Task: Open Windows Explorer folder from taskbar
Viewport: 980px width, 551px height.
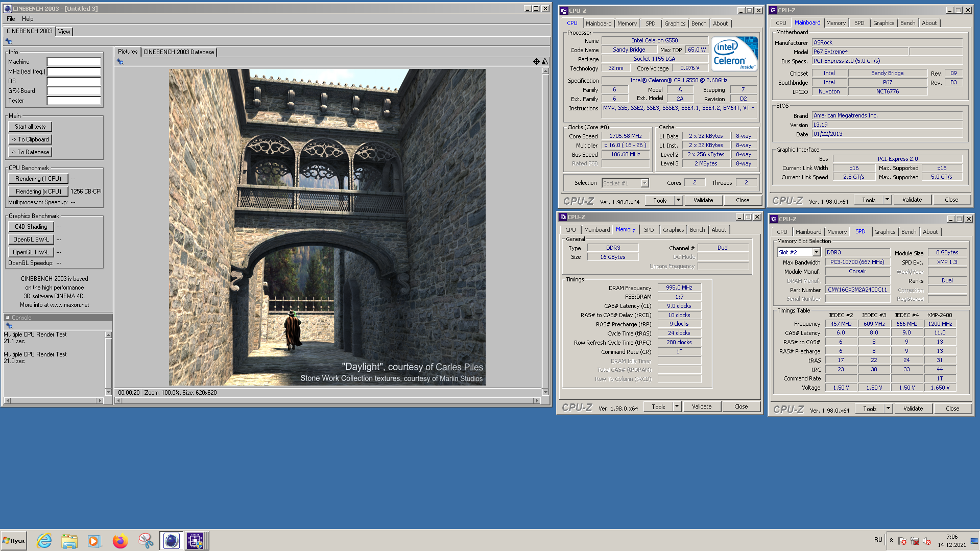Action: pyautogui.click(x=69, y=540)
